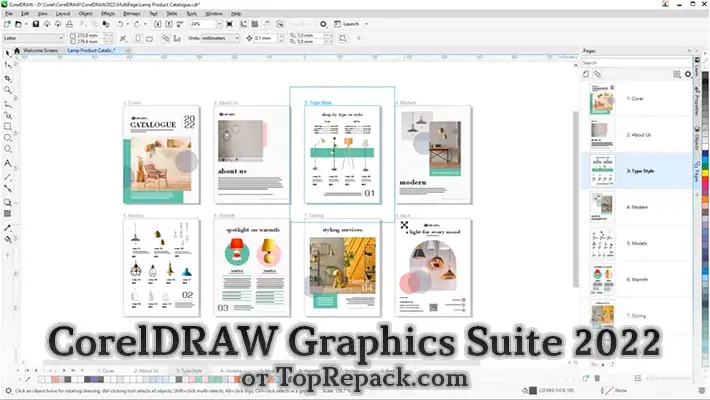Open the Layout menu

coord(63,14)
